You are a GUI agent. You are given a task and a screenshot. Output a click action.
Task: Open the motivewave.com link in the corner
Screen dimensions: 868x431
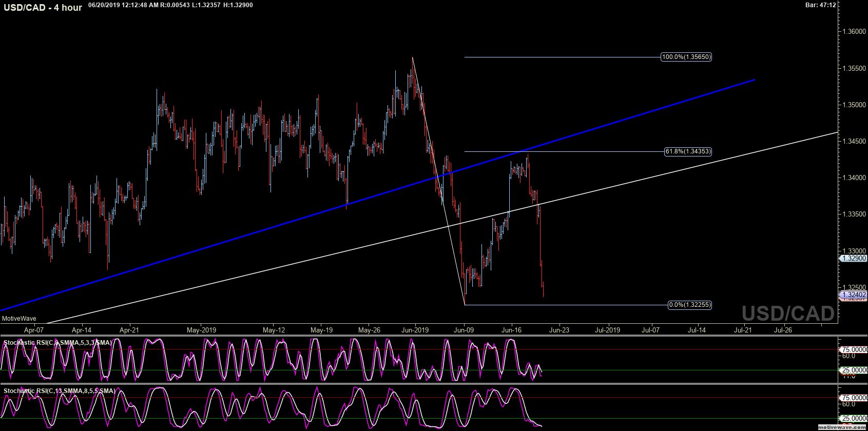coord(841,427)
